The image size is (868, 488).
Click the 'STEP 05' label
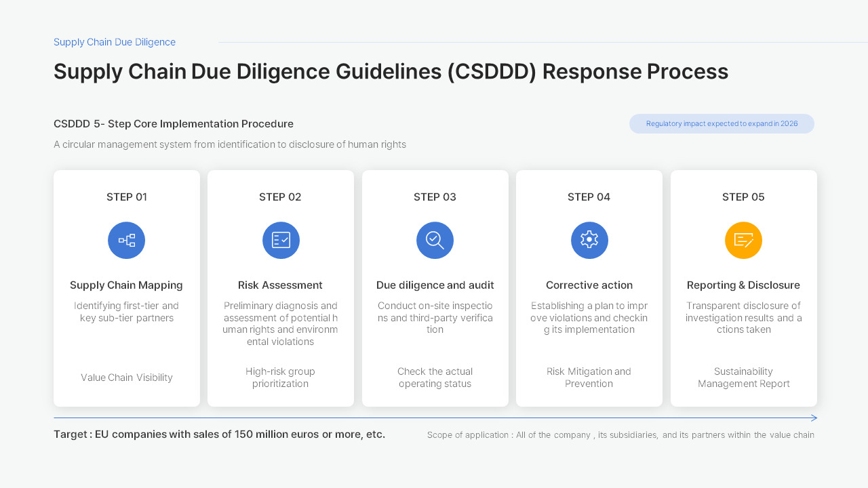(x=743, y=197)
